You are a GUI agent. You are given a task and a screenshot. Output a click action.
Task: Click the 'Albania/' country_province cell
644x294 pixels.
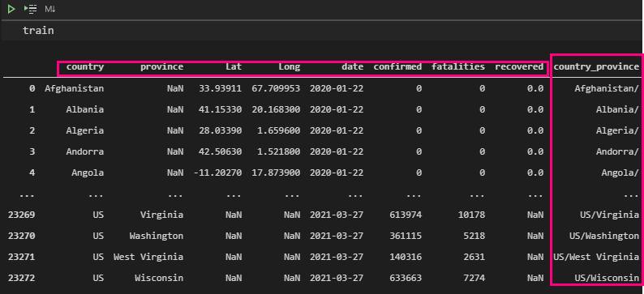point(618,109)
